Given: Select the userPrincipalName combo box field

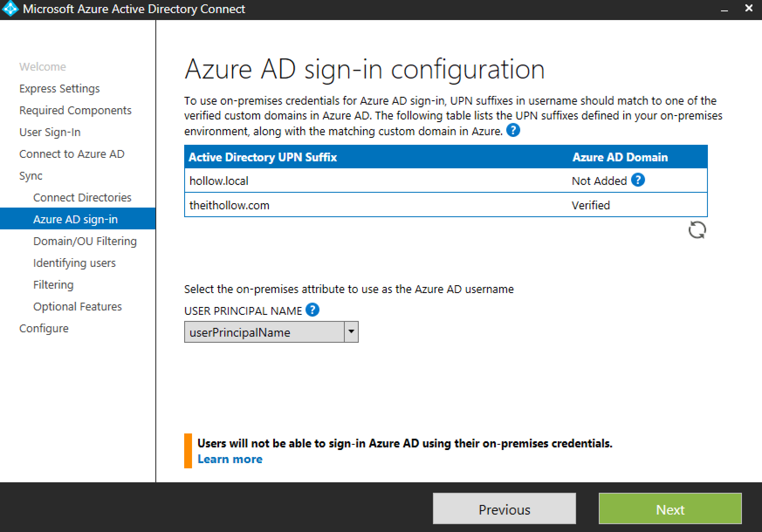Looking at the screenshot, I should tap(264, 332).
